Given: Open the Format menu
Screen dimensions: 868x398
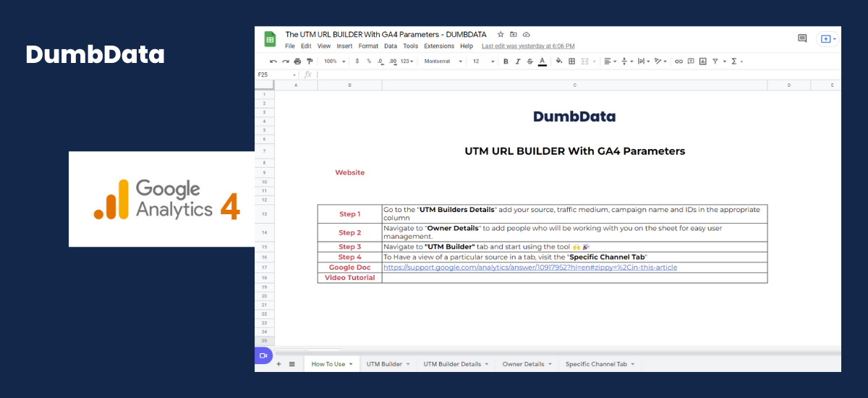Looking at the screenshot, I should [x=368, y=46].
